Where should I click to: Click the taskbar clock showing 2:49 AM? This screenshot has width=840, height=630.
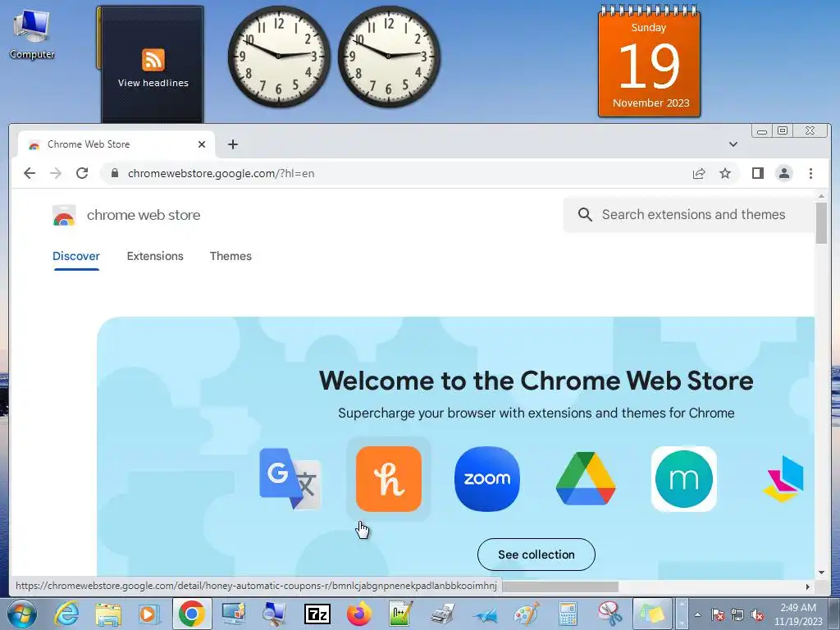(x=798, y=614)
